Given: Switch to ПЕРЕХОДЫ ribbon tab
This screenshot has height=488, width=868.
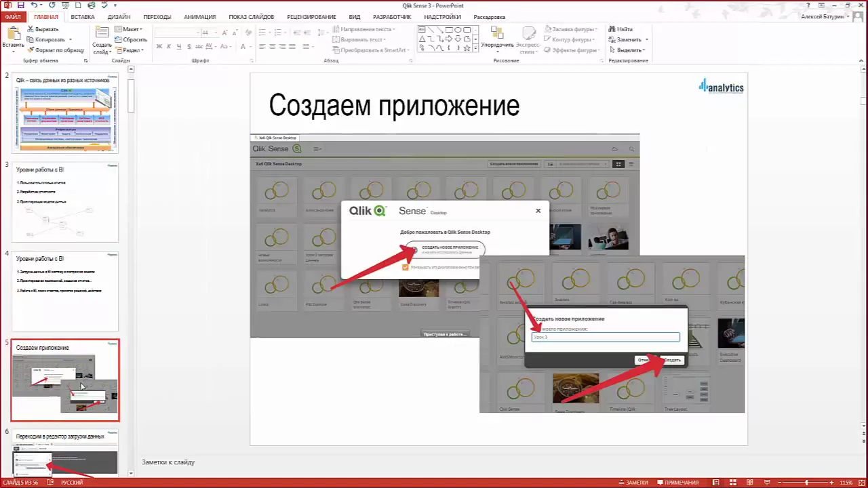Looking at the screenshot, I should coord(157,17).
